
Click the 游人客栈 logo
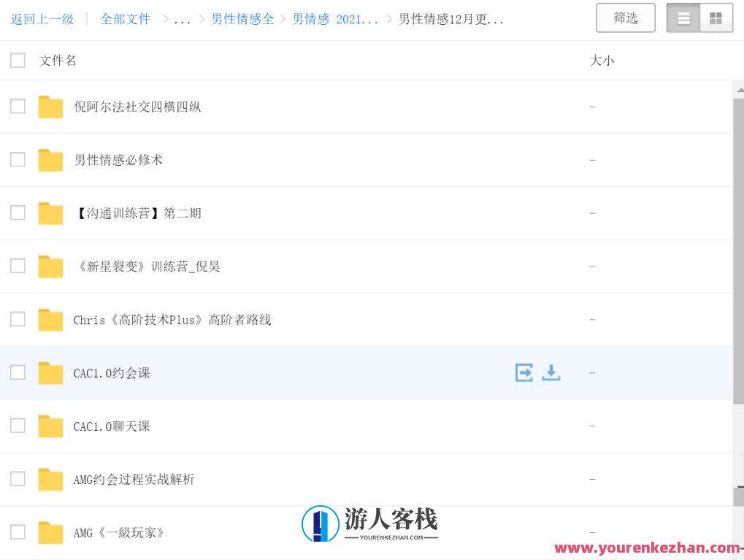click(369, 523)
